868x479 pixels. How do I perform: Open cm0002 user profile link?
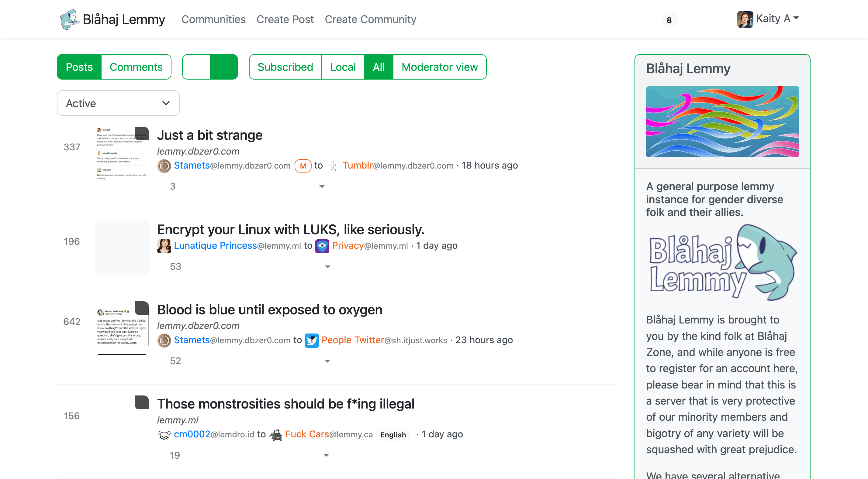[192, 434]
